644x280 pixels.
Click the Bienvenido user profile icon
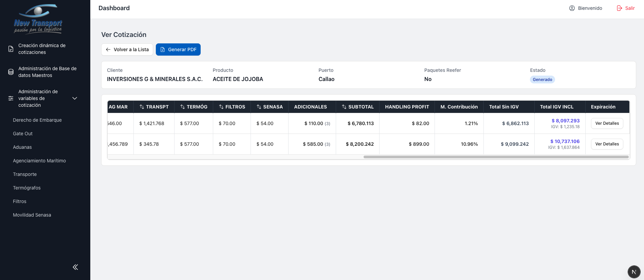572,8
